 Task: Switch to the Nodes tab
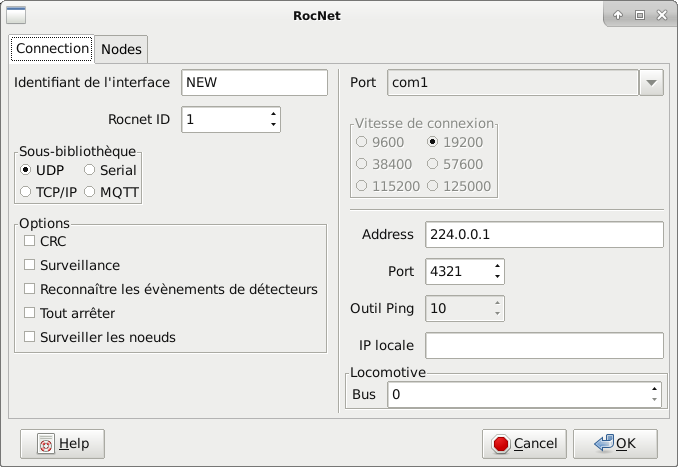click(121, 49)
